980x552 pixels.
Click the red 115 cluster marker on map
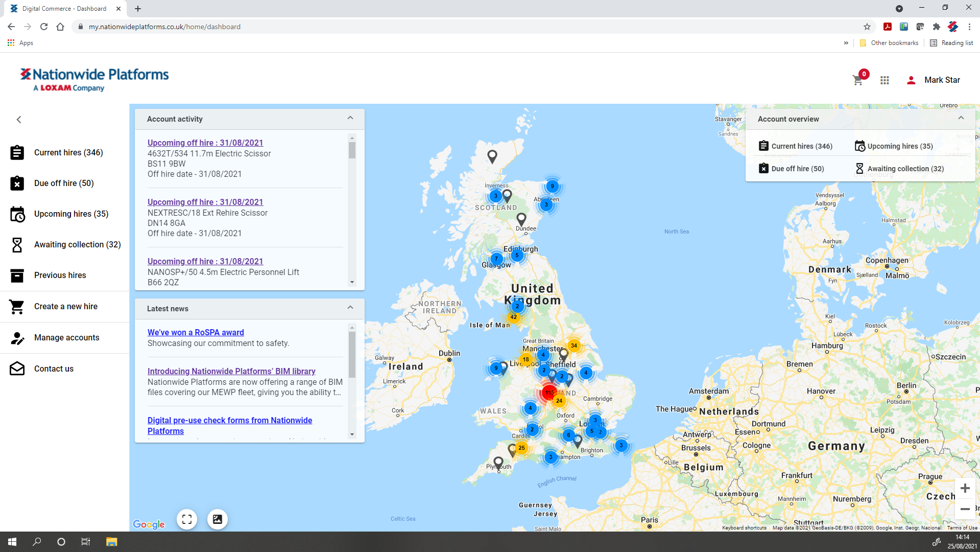pos(549,393)
